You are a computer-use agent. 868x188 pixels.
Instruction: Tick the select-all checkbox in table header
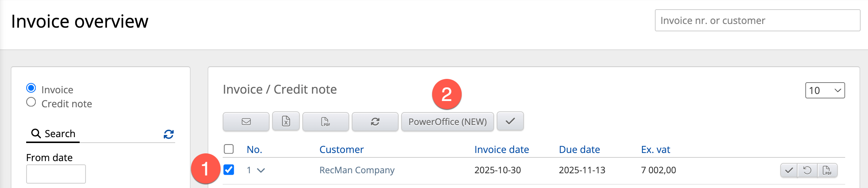[229, 149]
